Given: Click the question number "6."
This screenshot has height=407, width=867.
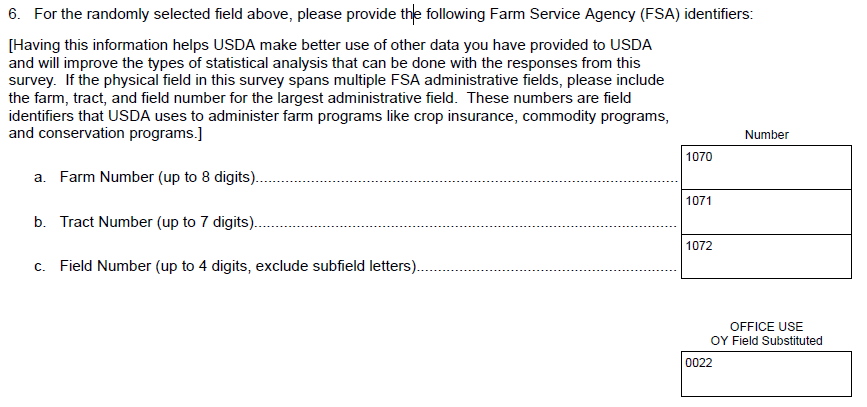Looking at the screenshot, I should [14, 14].
